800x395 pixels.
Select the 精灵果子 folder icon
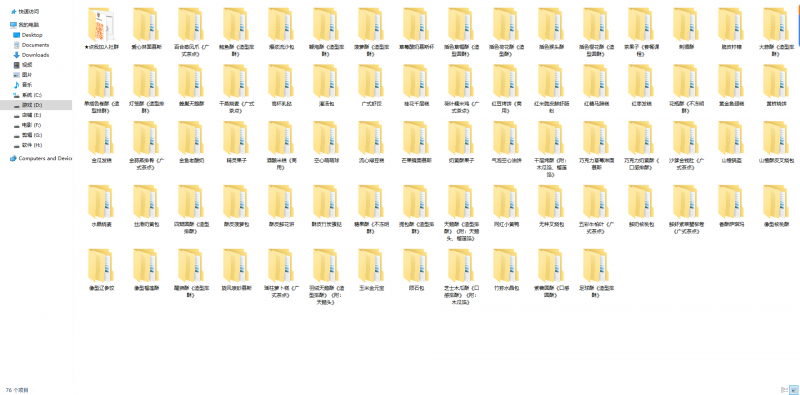[x=236, y=138]
